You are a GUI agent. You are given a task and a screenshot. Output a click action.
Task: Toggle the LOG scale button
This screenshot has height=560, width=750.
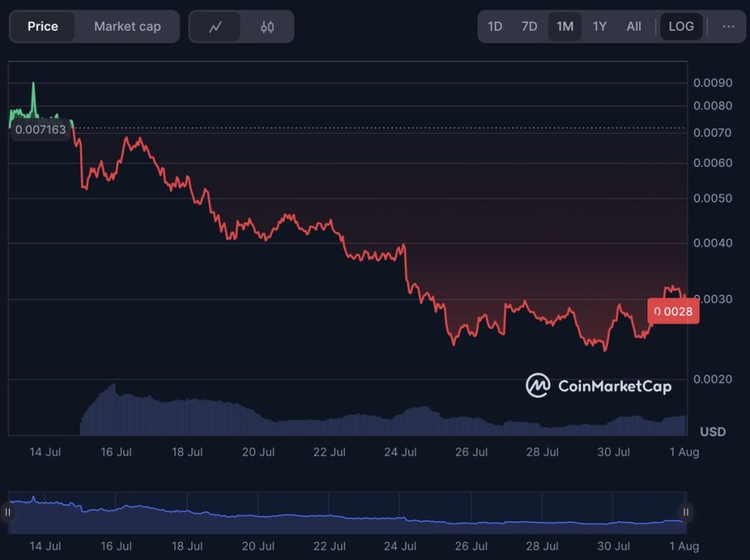[x=681, y=26]
